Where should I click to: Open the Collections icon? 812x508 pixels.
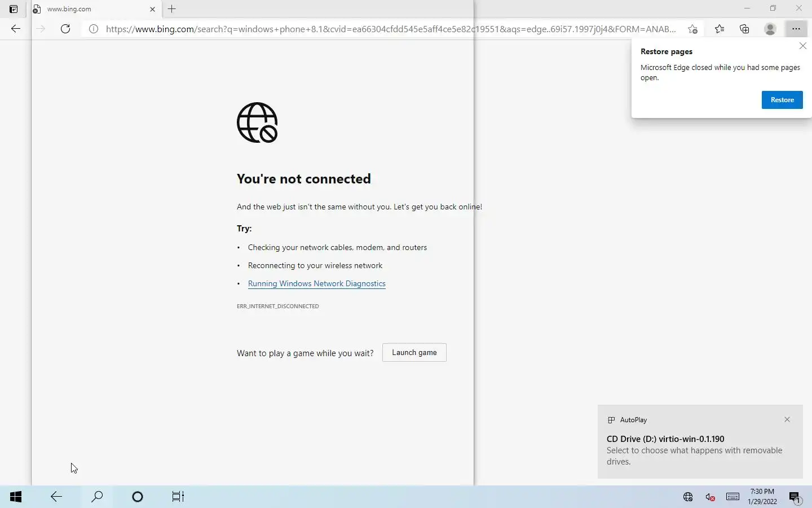pos(744,29)
